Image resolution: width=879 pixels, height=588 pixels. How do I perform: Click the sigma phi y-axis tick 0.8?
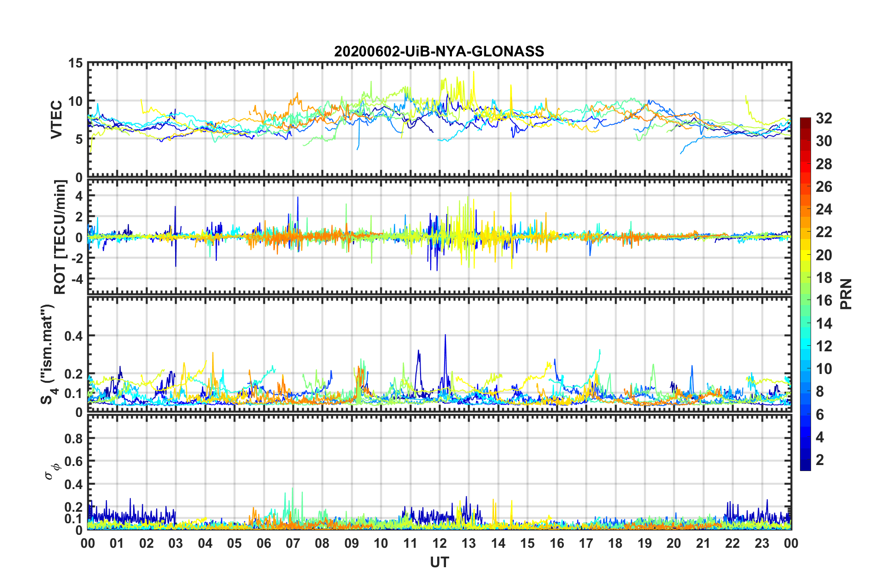[74, 439]
